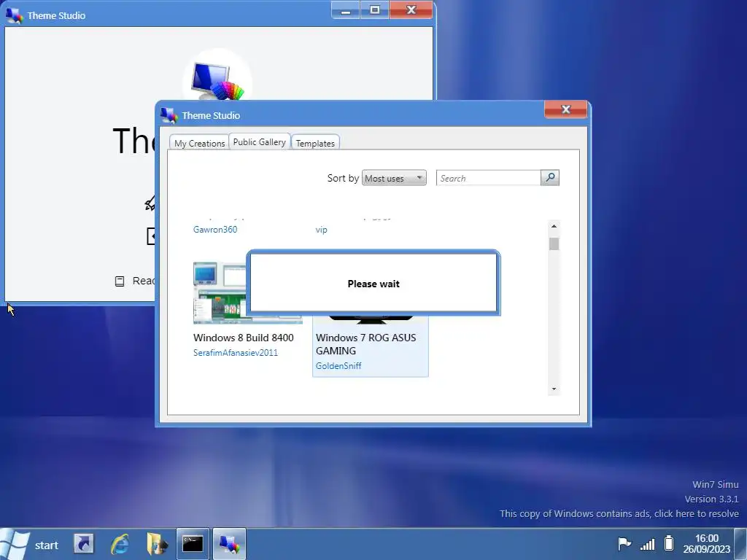Click the Theme Studio taskbar button
The image size is (747, 560).
pyautogui.click(x=229, y=544)
